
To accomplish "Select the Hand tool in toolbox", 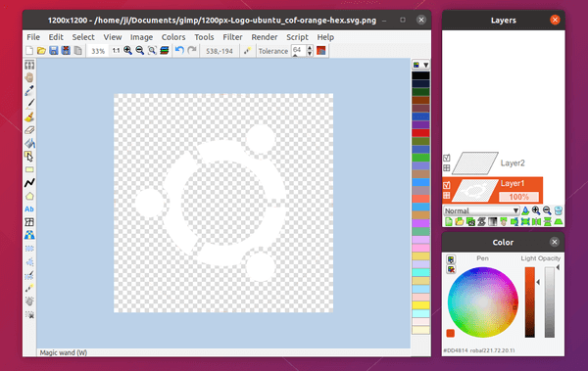I will (29, 77).
